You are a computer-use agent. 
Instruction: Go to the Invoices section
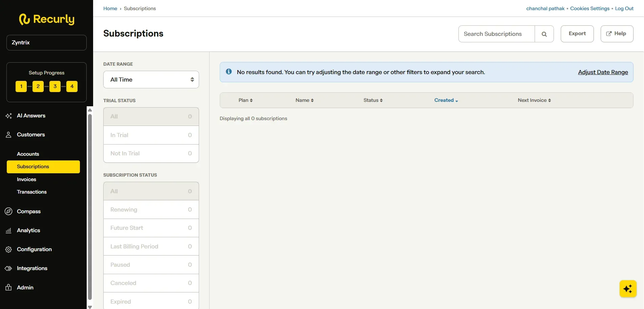point(26,179)
